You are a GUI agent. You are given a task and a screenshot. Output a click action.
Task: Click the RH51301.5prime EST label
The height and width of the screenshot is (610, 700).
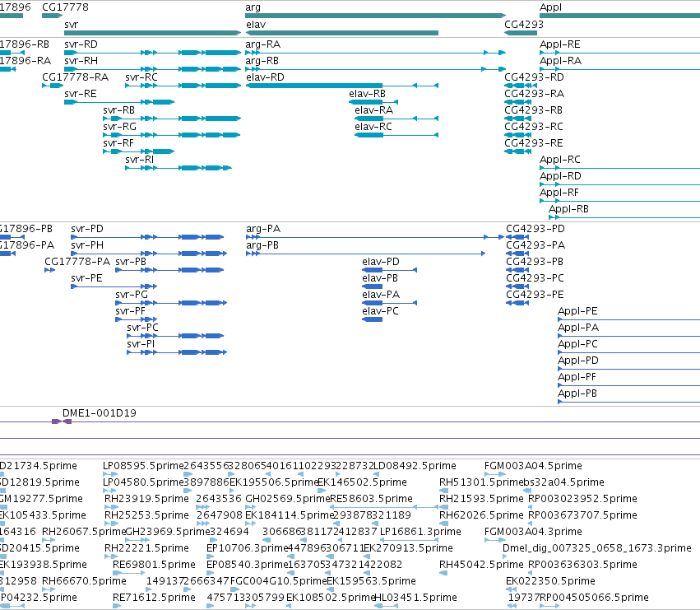tap(480, 482)
